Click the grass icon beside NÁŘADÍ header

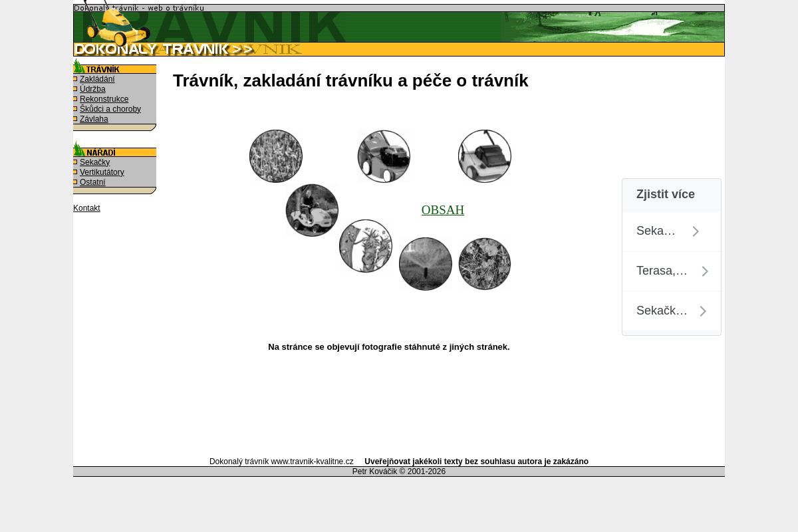78,149
